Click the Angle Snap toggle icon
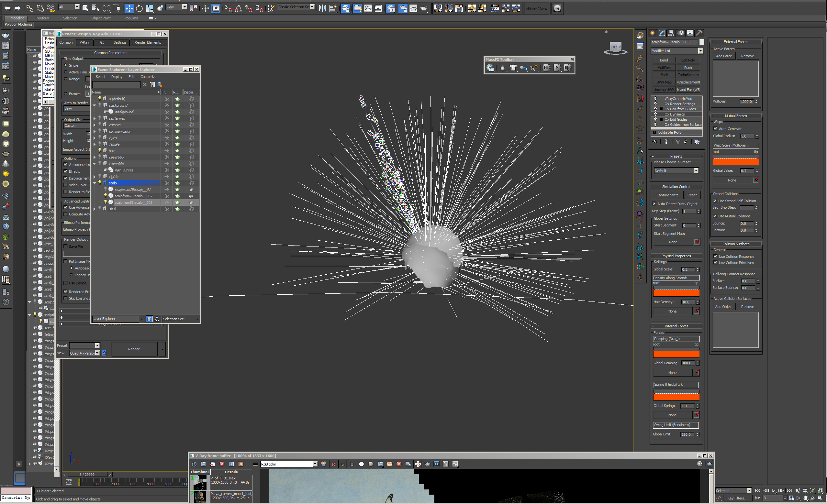 tap(238, 8)
